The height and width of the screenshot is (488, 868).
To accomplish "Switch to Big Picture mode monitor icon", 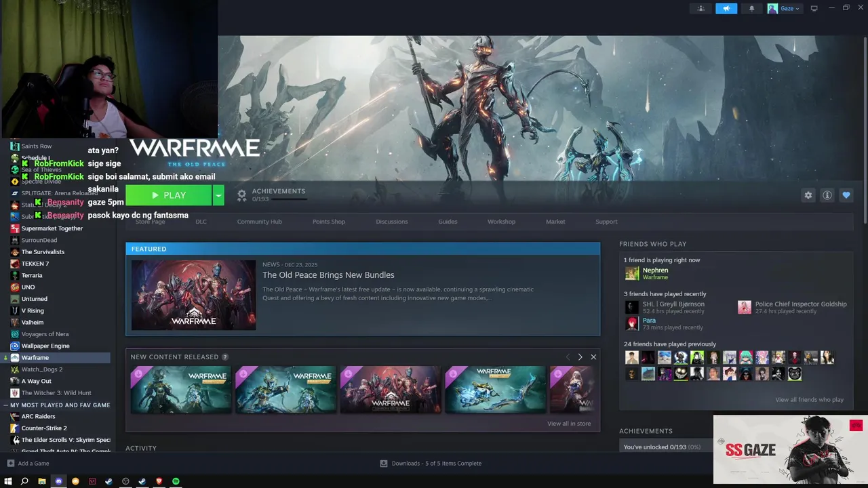I will click(x=814, y=8).
